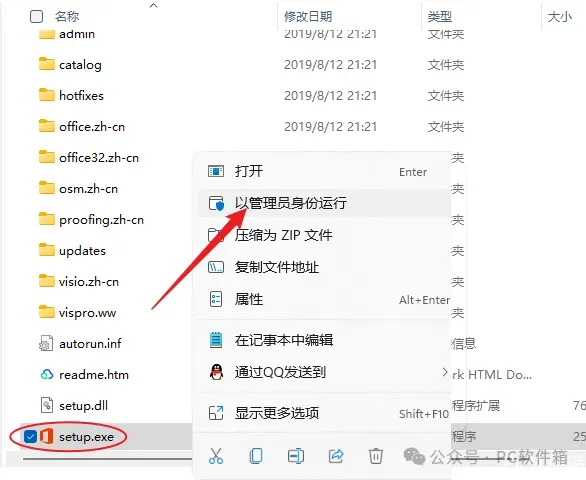Select the readme.htm file
This screenshot has width=586, height=480.
tap(93, 375)
